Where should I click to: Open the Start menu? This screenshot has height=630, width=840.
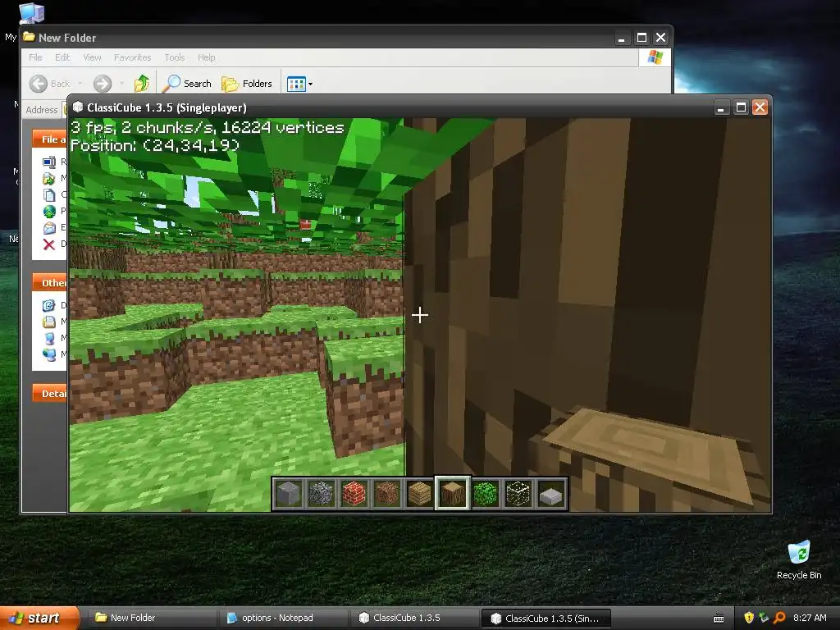tap(39, 618)
